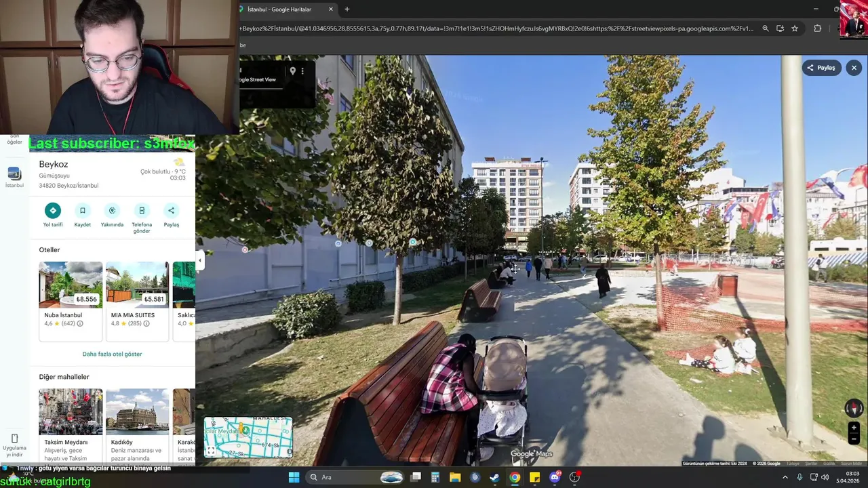The height and width of the screenshot is (488, 868).
Task: Expand the minimap with the fullscreen icon
Action: point(211,451)
